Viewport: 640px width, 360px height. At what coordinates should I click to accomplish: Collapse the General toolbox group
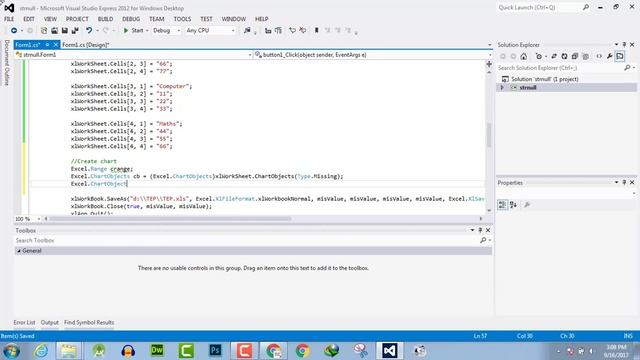[x=19, y=251]
